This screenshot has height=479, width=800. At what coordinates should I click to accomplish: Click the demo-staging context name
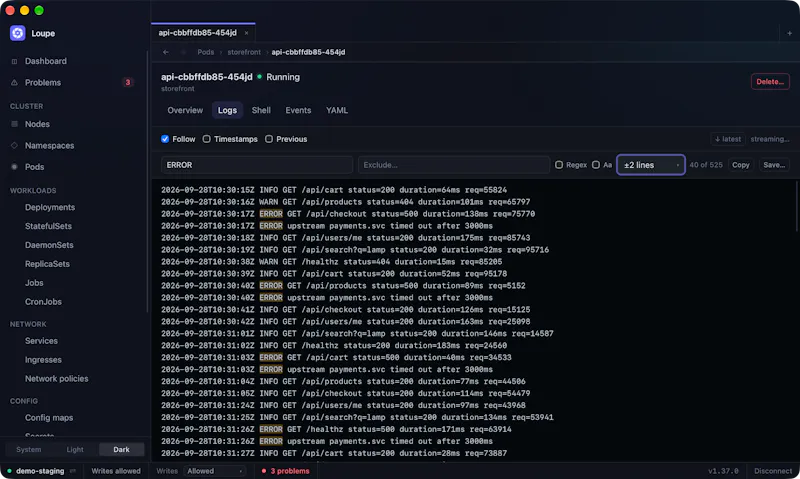40,471
